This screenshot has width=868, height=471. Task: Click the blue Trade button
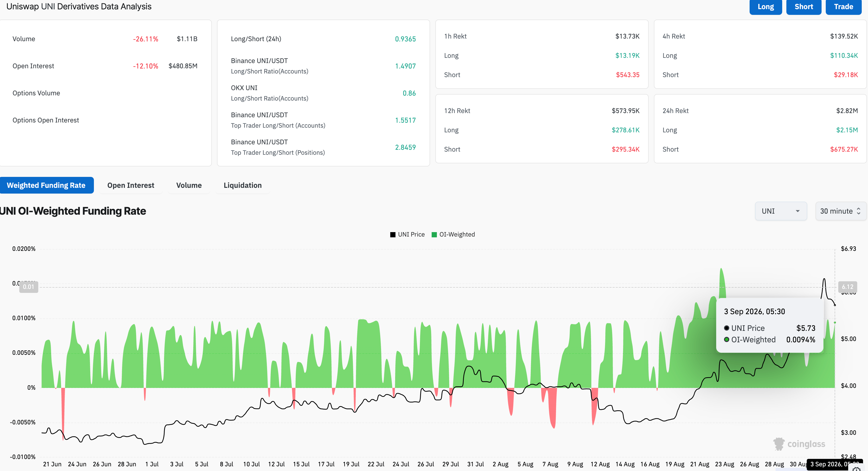pos(843,7)
